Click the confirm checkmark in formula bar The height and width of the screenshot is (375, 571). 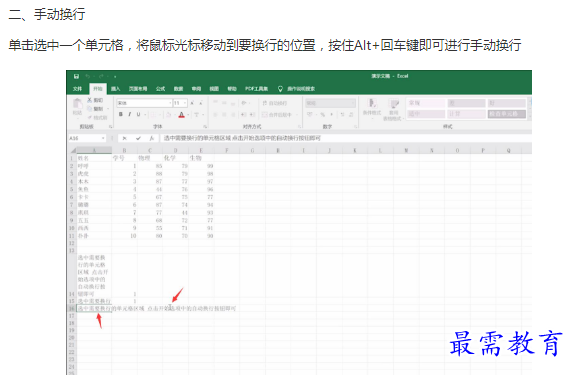tap(138, 138)
